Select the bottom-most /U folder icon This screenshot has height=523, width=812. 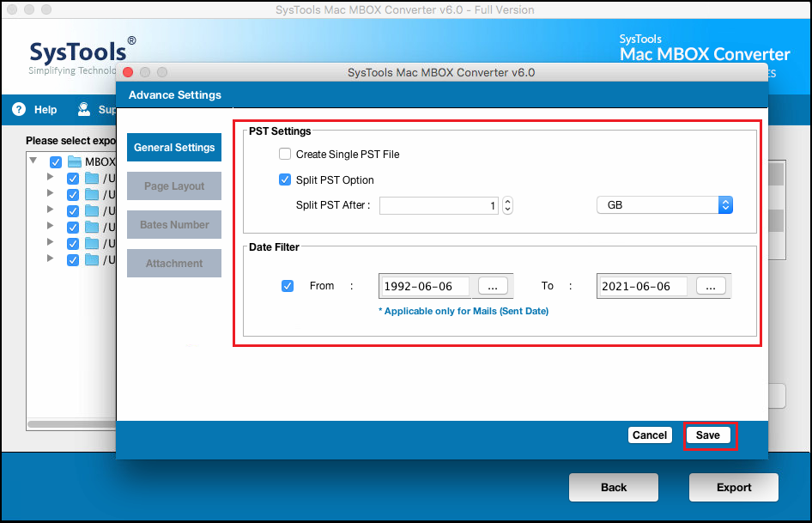coord(92,259)
